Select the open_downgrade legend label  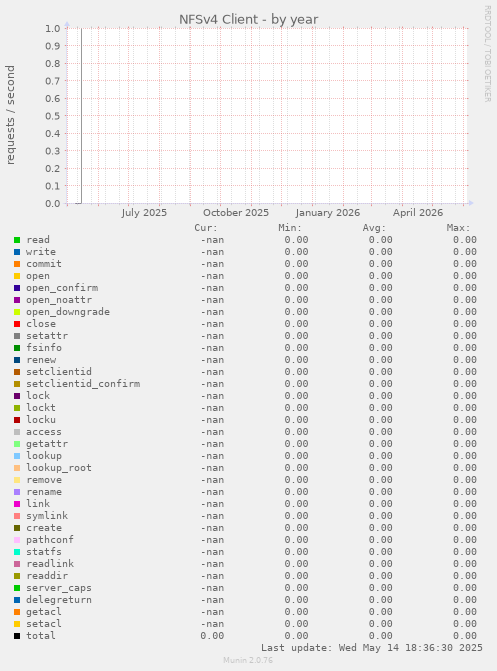(x=68, y=312)
